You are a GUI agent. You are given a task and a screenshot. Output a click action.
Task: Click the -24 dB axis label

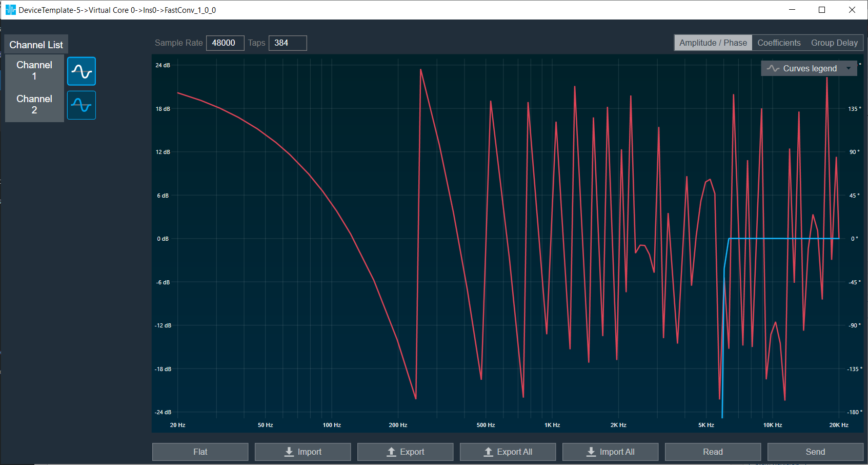click(x=163, y=412)
